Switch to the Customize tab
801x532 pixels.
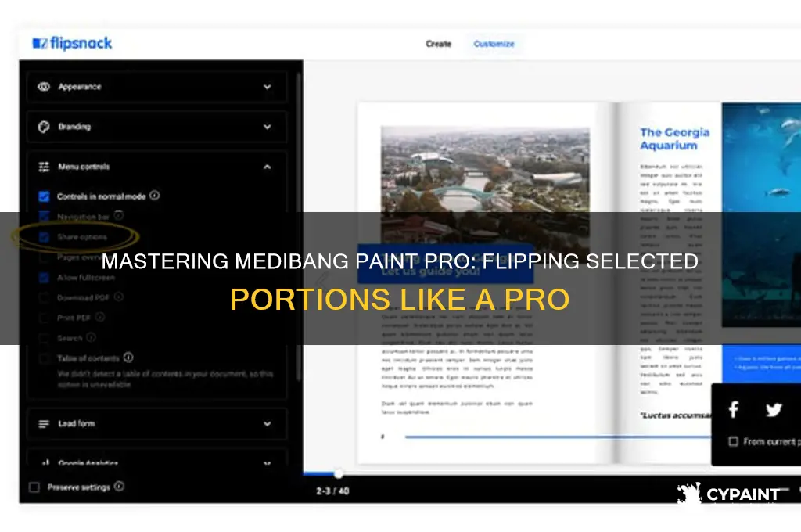pos(494,44)
